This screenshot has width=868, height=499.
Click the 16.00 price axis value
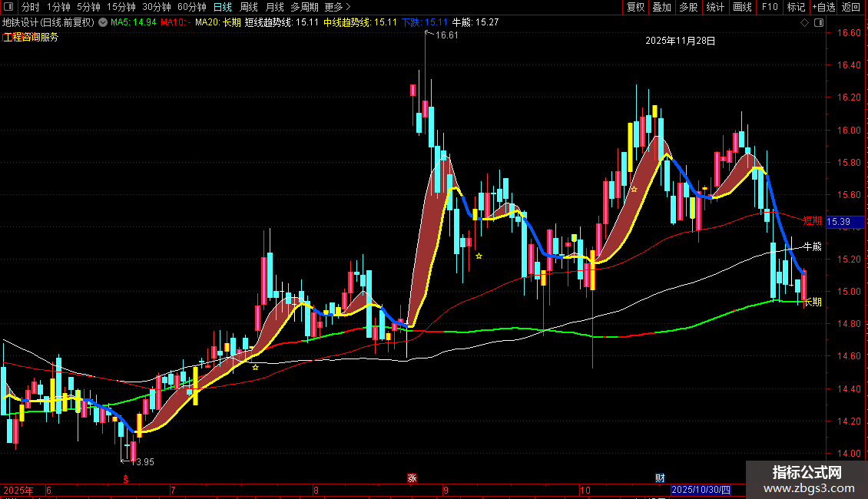tap(849, 130)
